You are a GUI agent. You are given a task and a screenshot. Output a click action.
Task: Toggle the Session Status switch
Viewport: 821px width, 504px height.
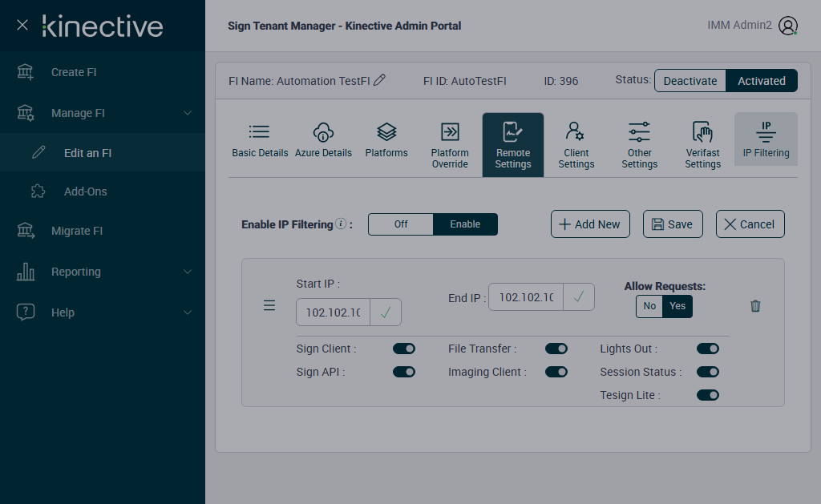pyautogui.click(x=707, y=372)
